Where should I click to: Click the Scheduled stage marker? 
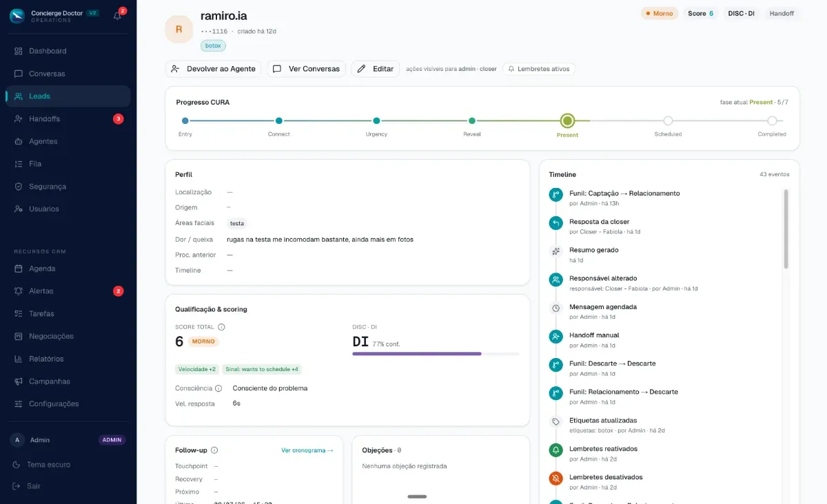tap(668, 120)
